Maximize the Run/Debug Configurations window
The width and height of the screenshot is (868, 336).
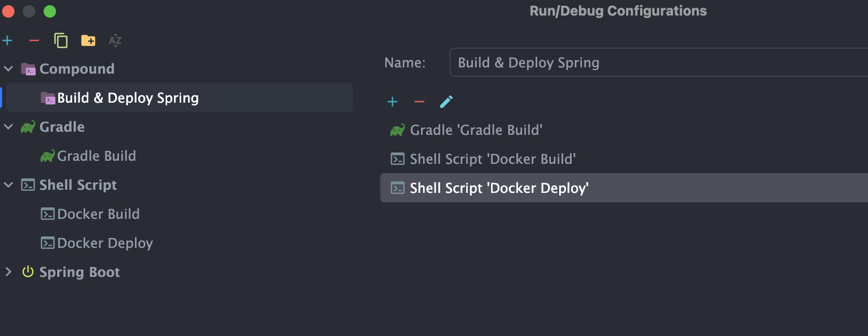[50, 11]
